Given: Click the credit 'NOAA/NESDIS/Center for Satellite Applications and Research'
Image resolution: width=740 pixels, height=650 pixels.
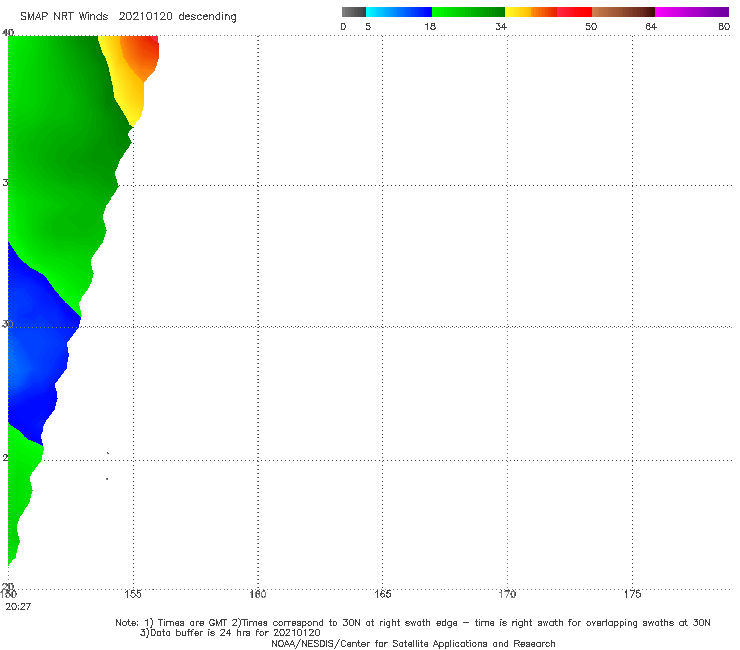Looking at the screenshot, I should coord(413,644).
